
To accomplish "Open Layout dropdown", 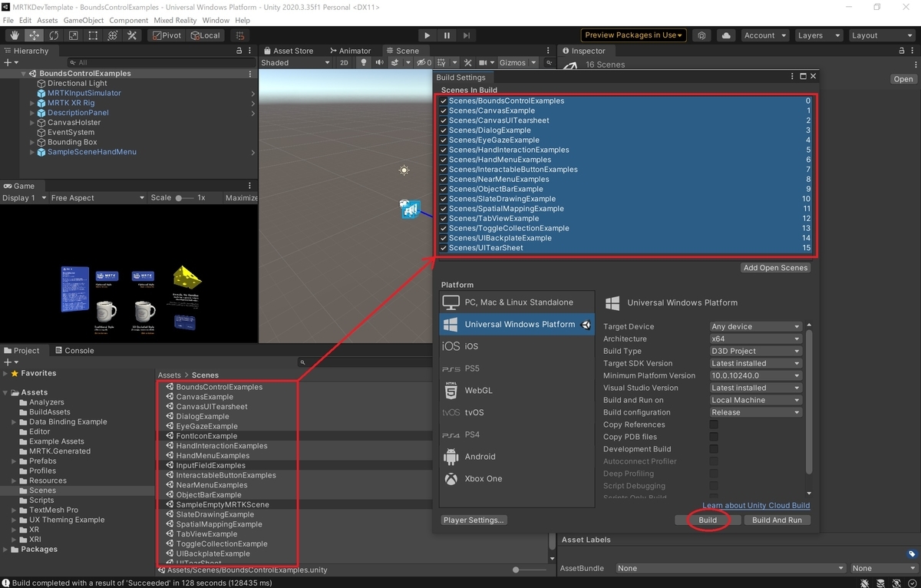I will (x=881, y=35).
